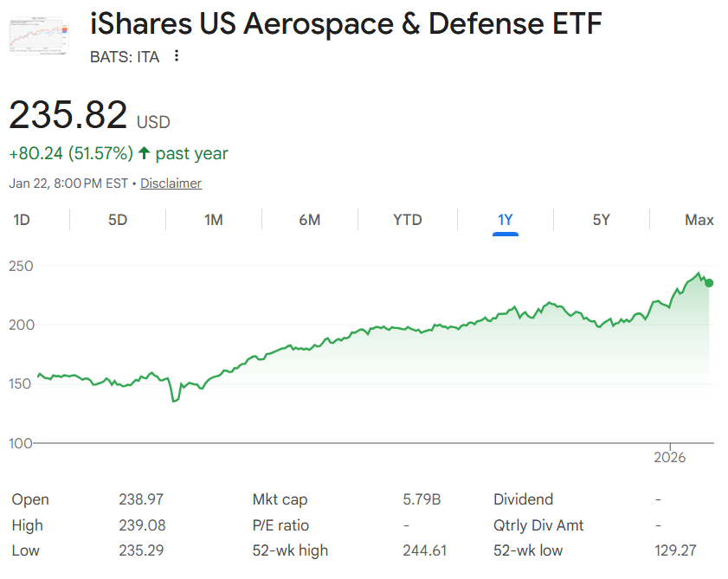The height and width of the screenshot is (579, 728).
Task: Switch to the 1D chart view
Action: click(22, 220)
